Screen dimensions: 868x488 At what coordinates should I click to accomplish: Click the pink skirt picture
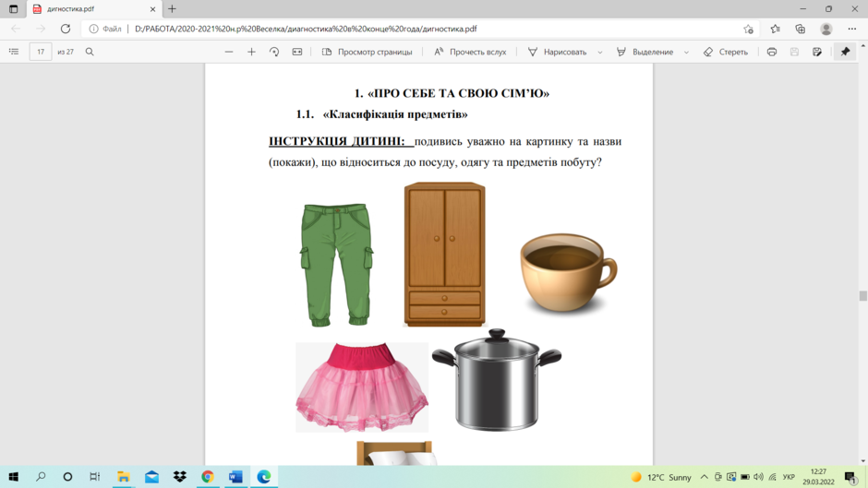(362, 387)
